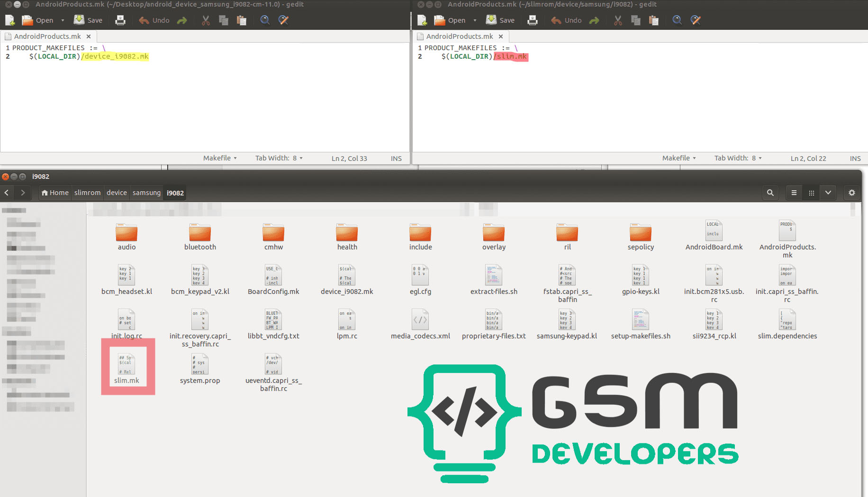Image resolution: width=868 pixels, height=497 pixels.
Task: Click INS indicator in right gedit status bar
Action: (x=855, y=159)
